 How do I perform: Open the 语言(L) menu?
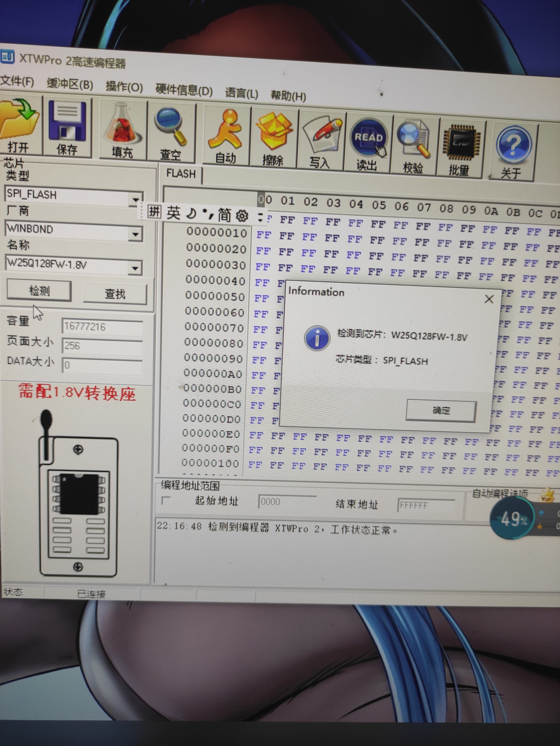click(x=241, y=93)
